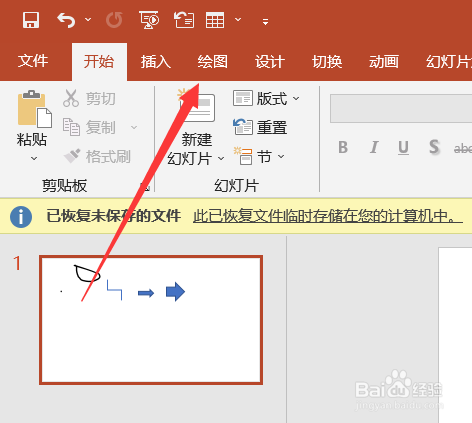Open the 文件 tab
The image size is (472, 423).
coord(33,62)
